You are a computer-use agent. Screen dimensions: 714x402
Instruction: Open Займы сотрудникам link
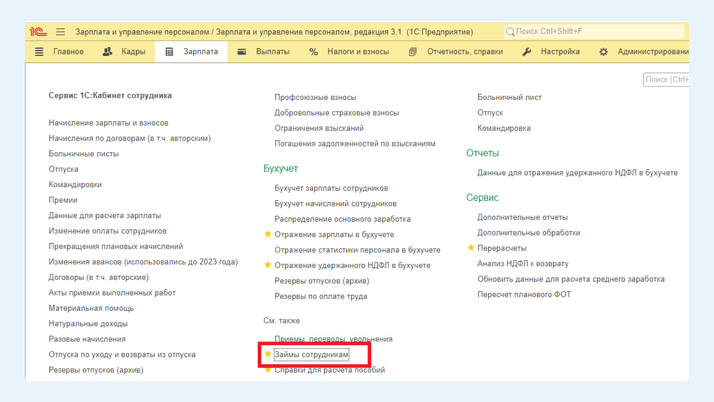[311, 354]
